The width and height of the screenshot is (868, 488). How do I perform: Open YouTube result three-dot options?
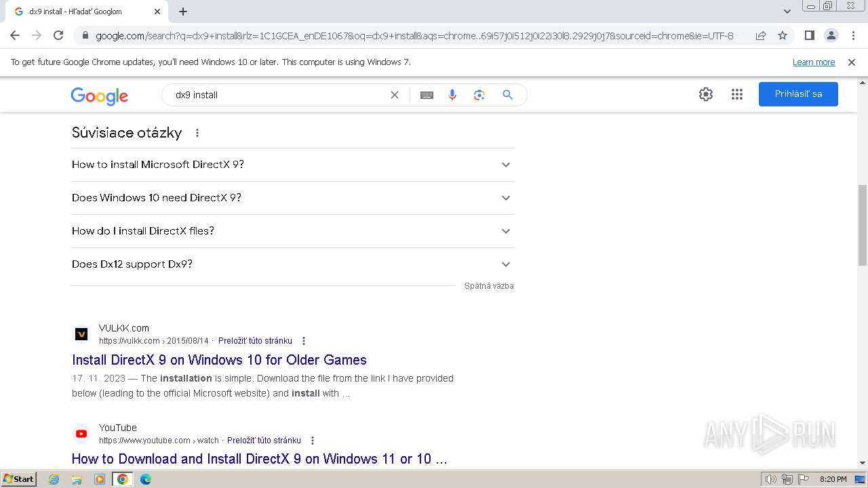313,441
